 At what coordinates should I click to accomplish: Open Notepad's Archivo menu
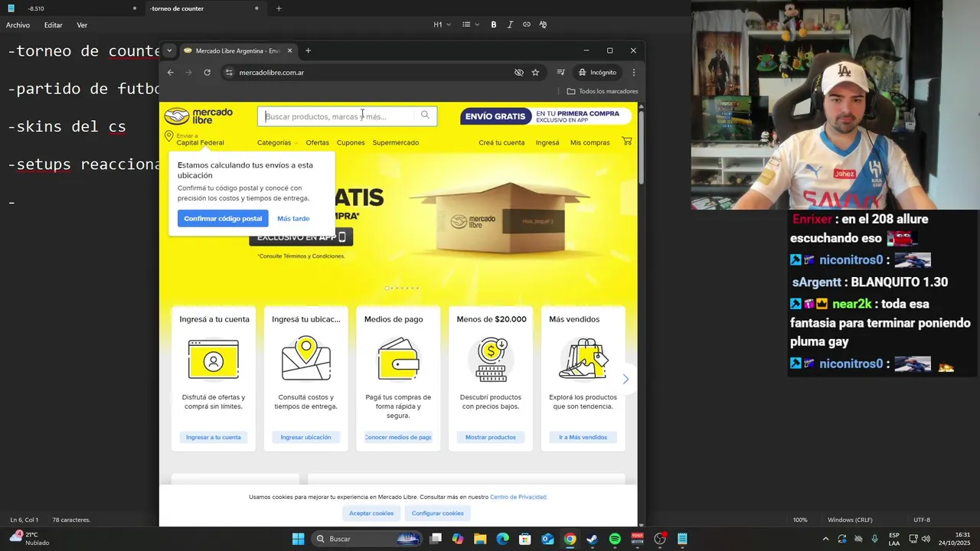[18, 25]
